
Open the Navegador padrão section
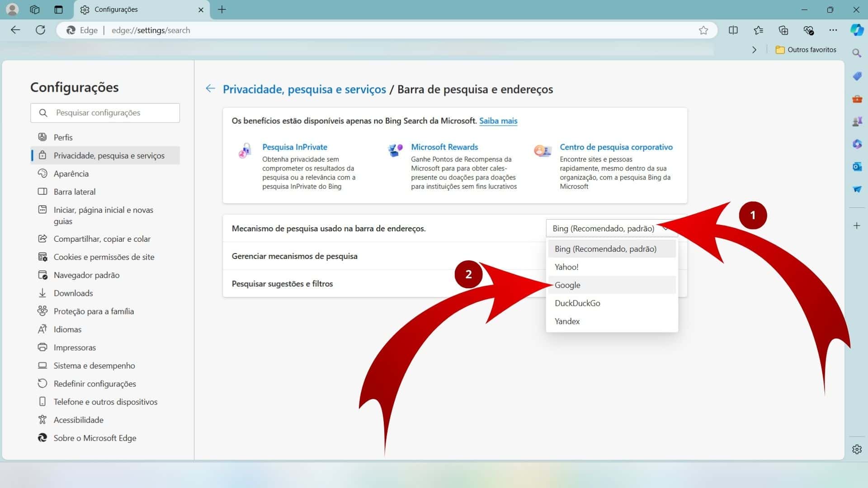(x=105, y=275)
